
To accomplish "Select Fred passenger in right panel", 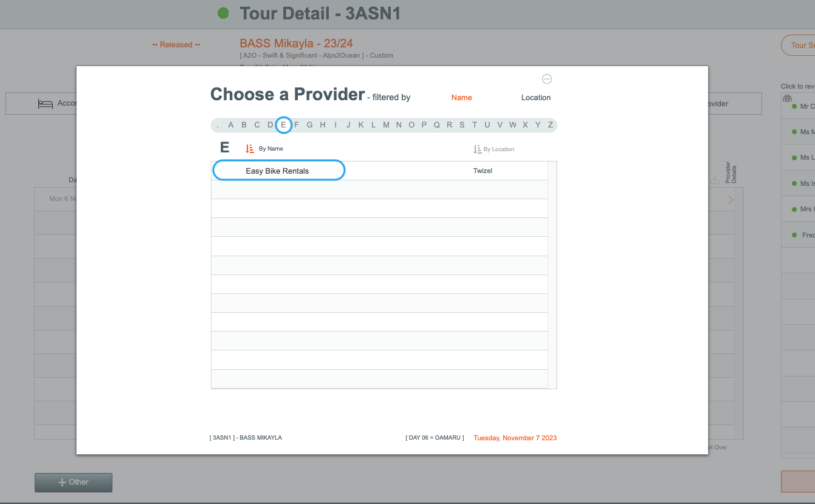I will coord(798,235).
